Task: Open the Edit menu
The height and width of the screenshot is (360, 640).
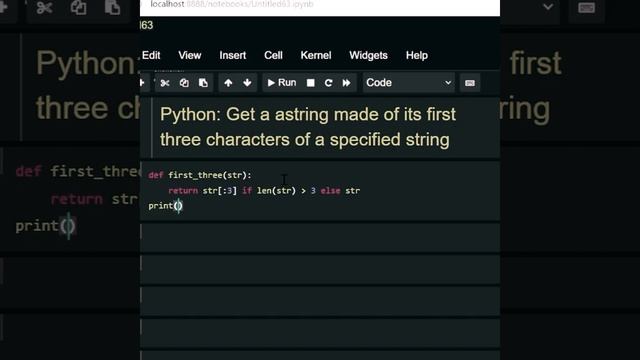Action: pos(151,56)
